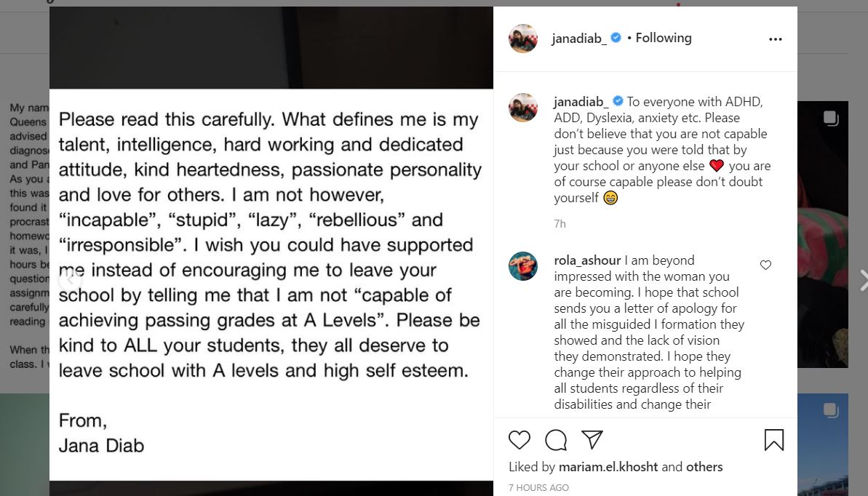The width and height of the screenshot is (868, 496).
Task: Open rola_ashour username link
Action: (x=587, y=260)
